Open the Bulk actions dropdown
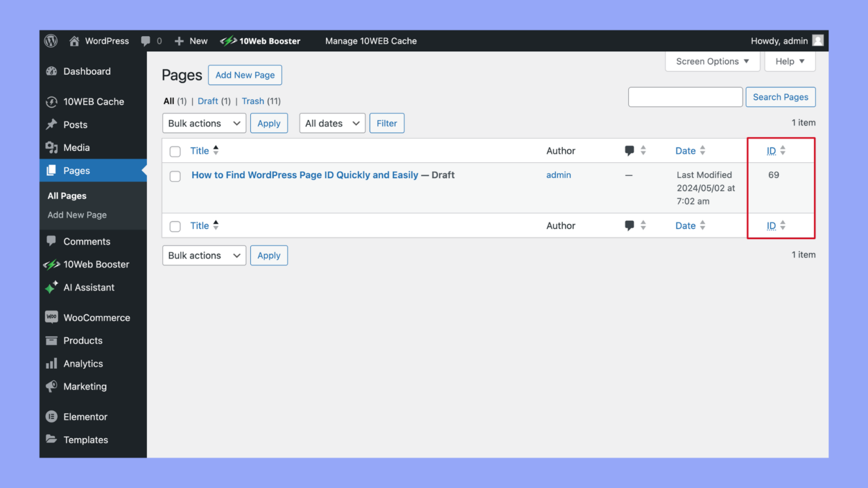The image size is (868, 488). [203, 123]
